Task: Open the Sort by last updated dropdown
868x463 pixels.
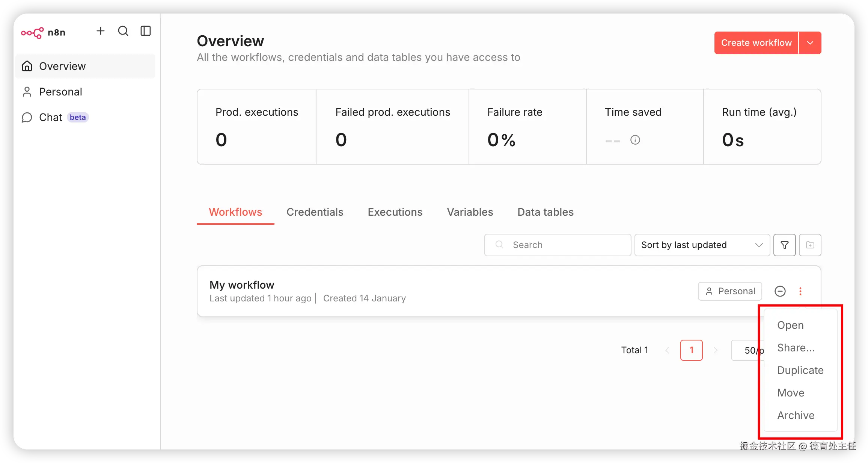Action: click(702, 245)
